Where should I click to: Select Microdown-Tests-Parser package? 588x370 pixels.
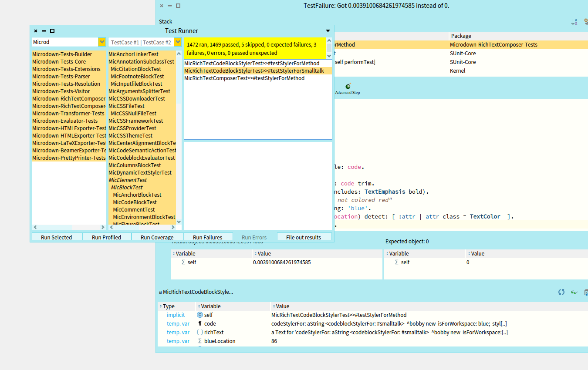[x=69, y=76]
